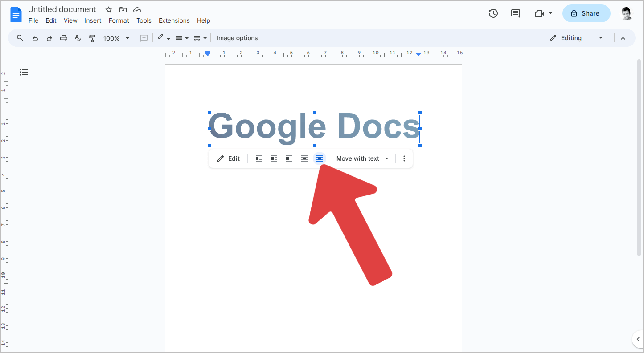Activate the paint format tool
The height and width of the screenshot is (353, 644).
[92, 38]
